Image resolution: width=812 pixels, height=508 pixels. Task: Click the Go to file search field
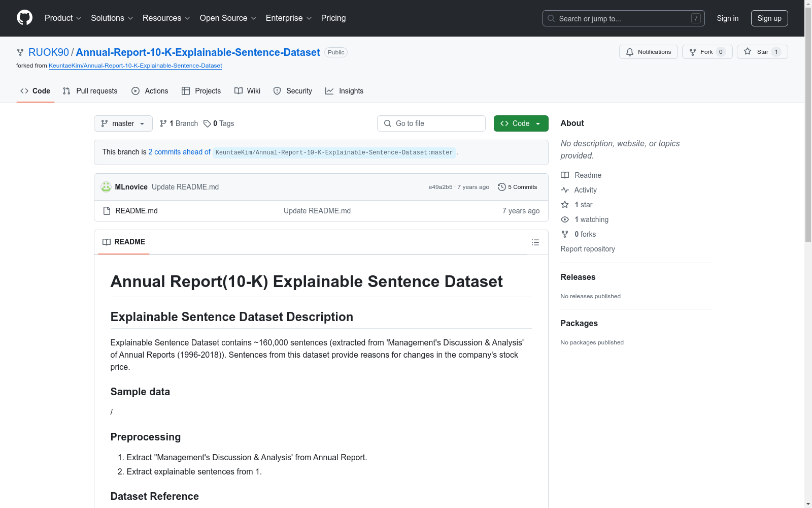(431, 123)
